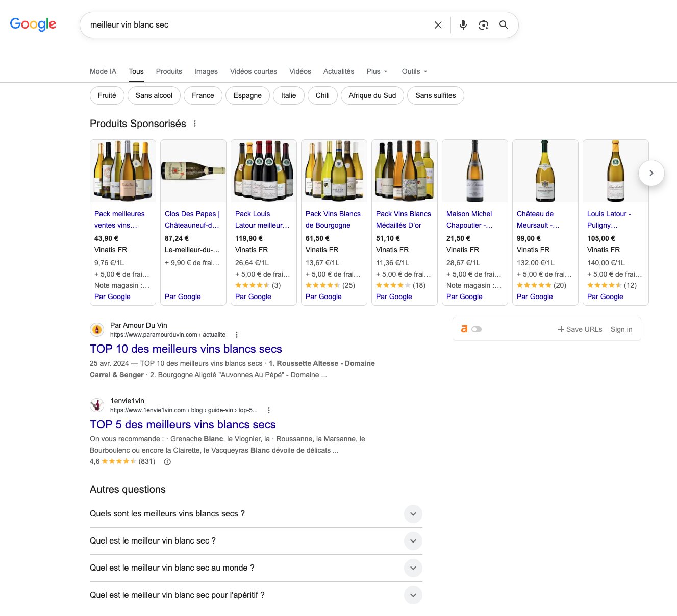Filter results by Italie chip
This screenshot has width=677, height=616.
point(289,95)
